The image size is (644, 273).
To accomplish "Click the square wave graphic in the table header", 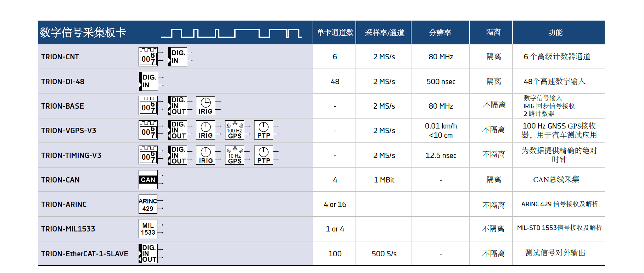I will tap(231, 33).
